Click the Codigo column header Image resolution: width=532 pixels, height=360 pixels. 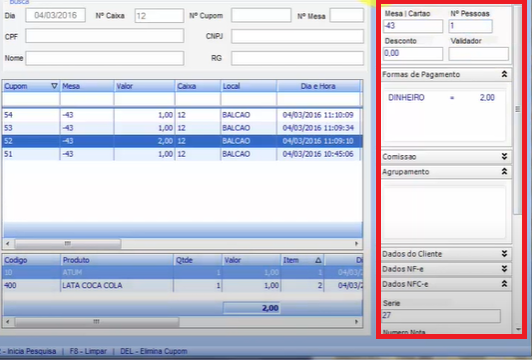tap(31, 260)
